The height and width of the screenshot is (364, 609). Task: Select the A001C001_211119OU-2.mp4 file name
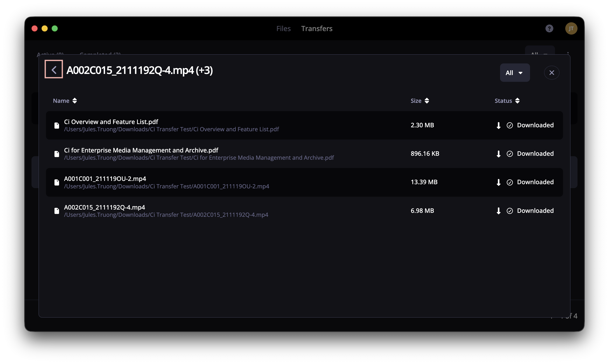click(x=105, y=179)
